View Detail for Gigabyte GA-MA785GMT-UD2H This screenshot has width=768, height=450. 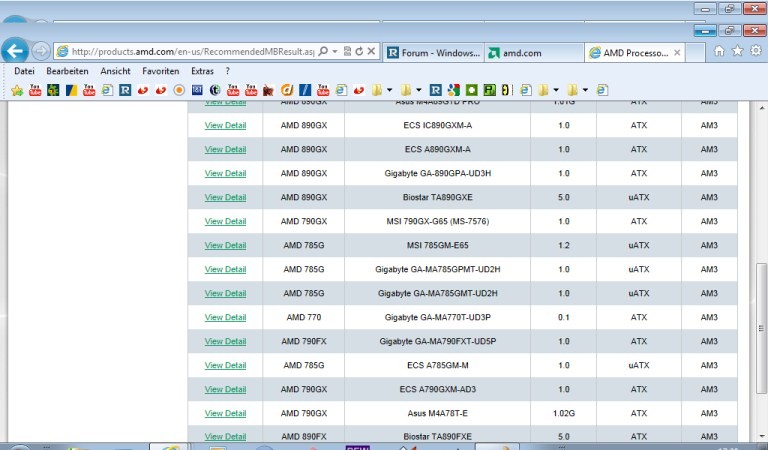point(225,293)
